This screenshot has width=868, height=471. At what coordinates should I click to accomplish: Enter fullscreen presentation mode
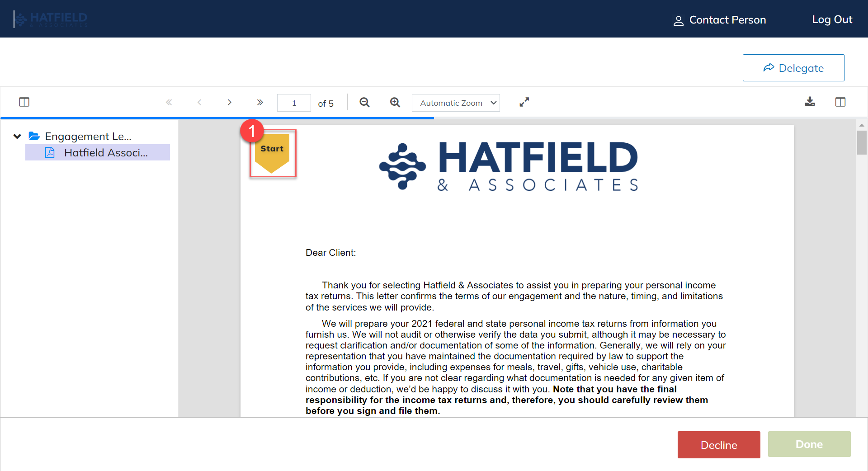[524, 102]
